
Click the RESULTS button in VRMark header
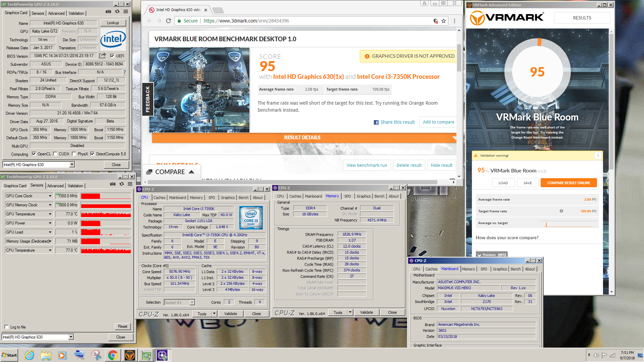582,18
